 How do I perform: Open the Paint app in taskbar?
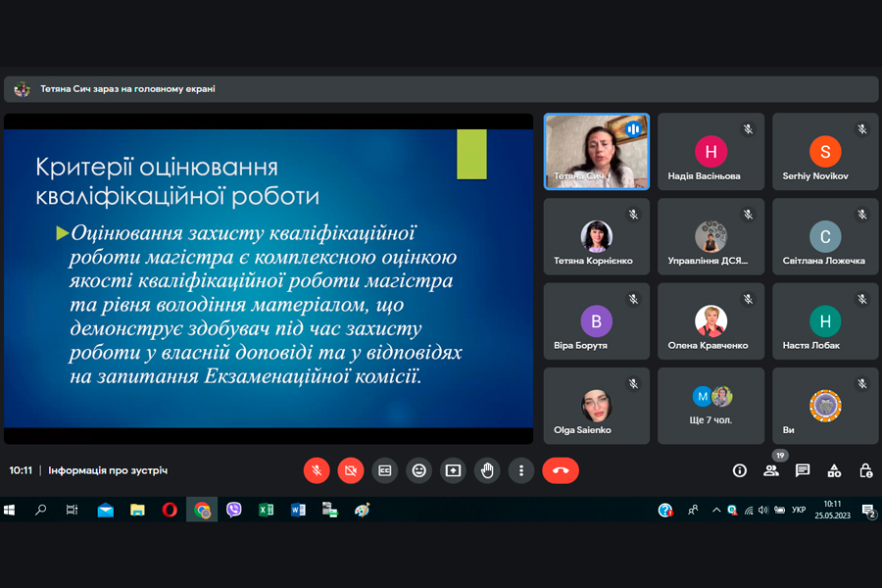coord(362,510)
